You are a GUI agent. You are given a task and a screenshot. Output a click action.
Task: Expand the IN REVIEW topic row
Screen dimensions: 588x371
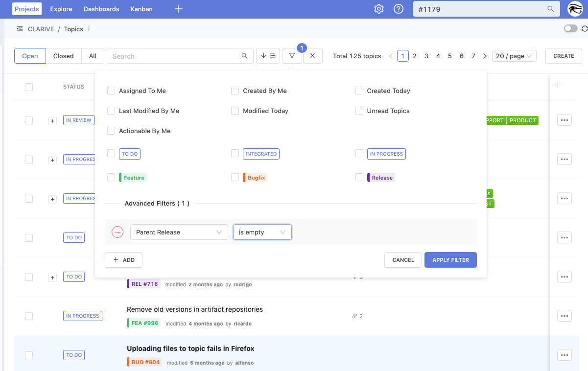(x=52, y=121)
